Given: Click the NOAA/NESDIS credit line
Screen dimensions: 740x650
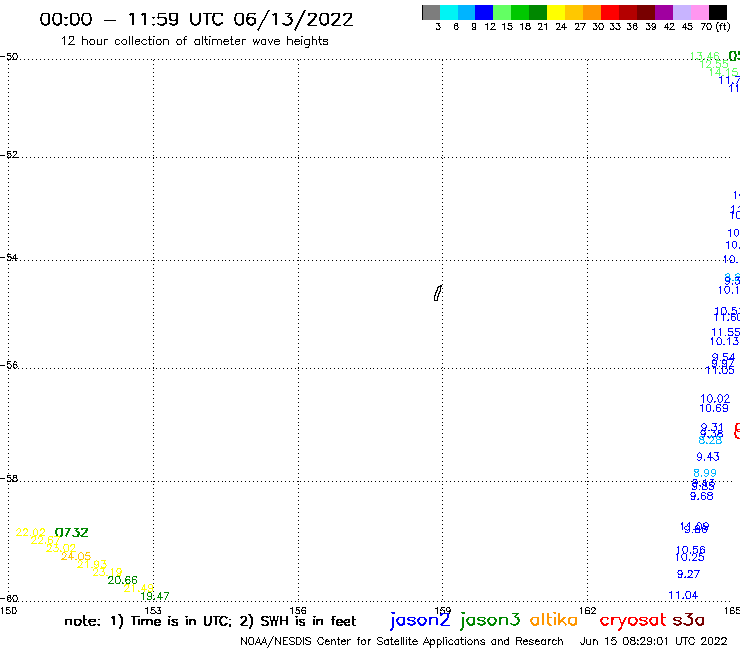Looking at the screenshot, I should click(x=402, y=642).
